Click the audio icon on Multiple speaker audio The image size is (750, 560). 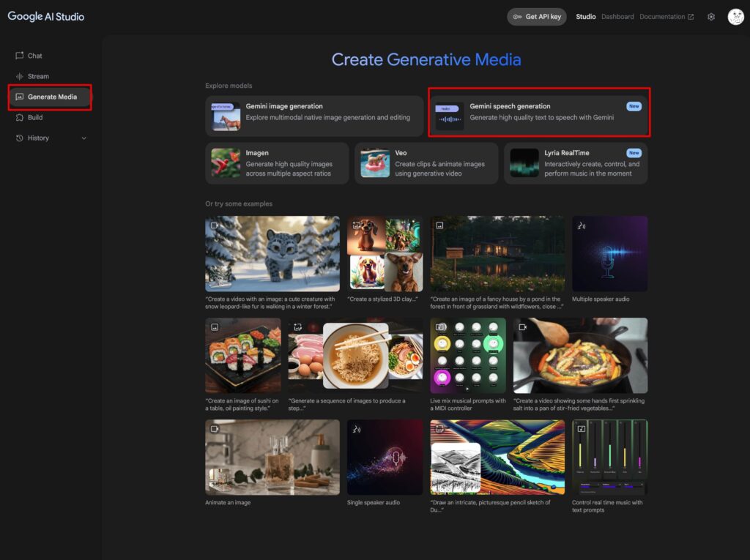[x=582, y=225]
